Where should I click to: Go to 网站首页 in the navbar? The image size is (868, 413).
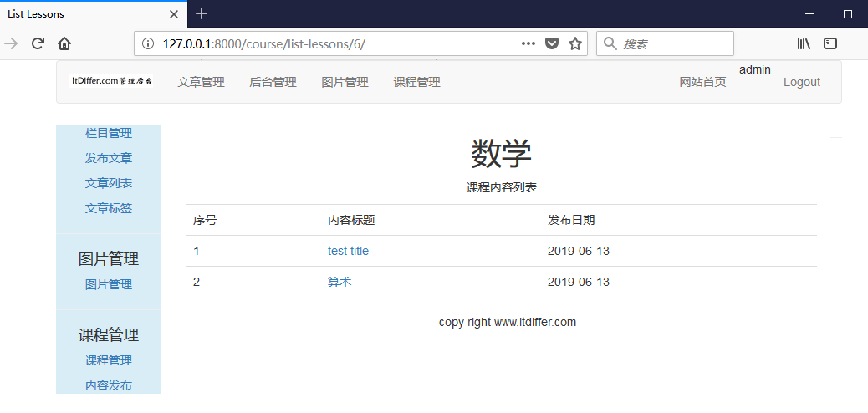coord(703,83)
